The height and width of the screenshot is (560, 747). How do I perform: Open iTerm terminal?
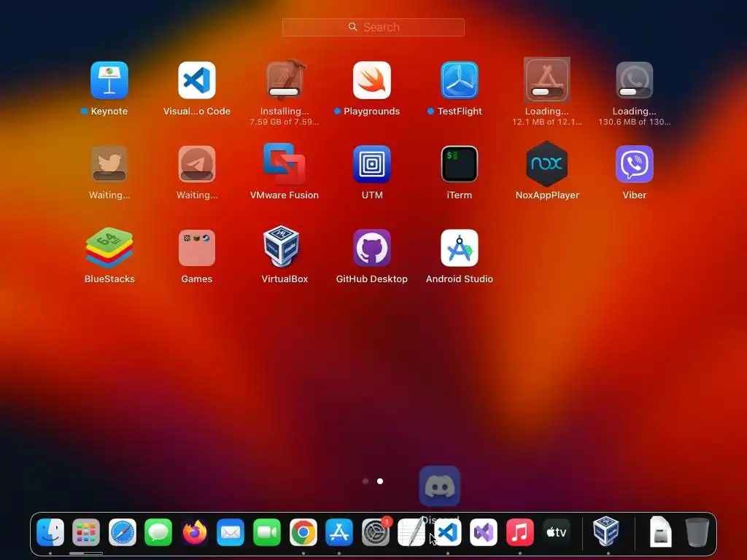point(460,164)
